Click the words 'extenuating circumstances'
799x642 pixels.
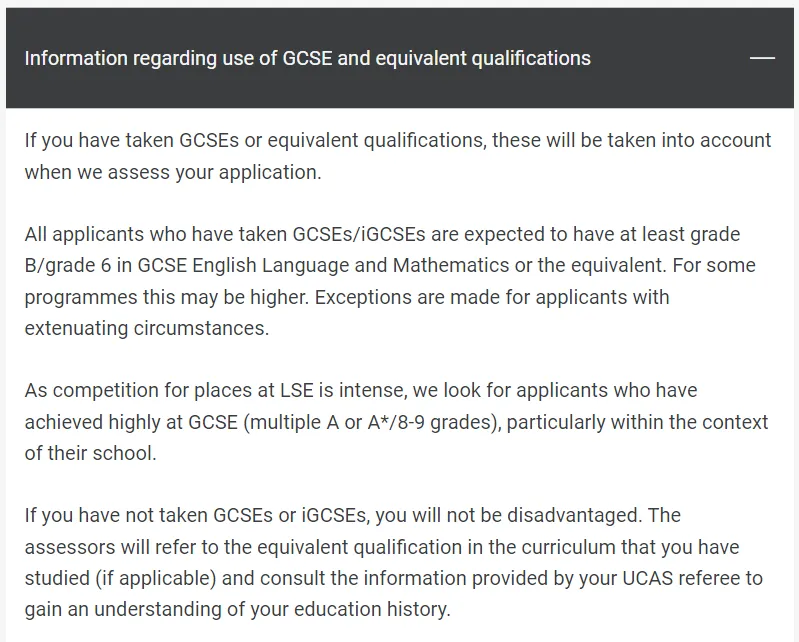147,328
